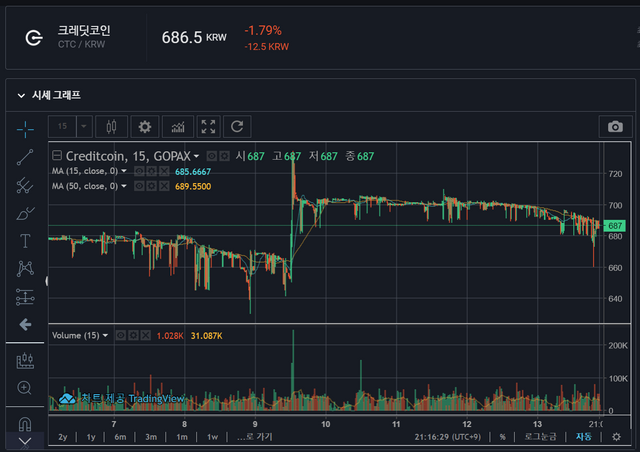Click the CTC / KRW pair label
The width and height of the screenshot is (640, 452).
81,44
